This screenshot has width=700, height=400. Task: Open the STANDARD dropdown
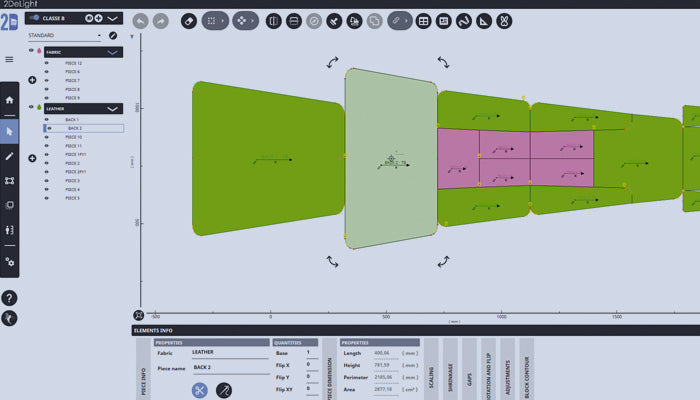click(98, 35)
